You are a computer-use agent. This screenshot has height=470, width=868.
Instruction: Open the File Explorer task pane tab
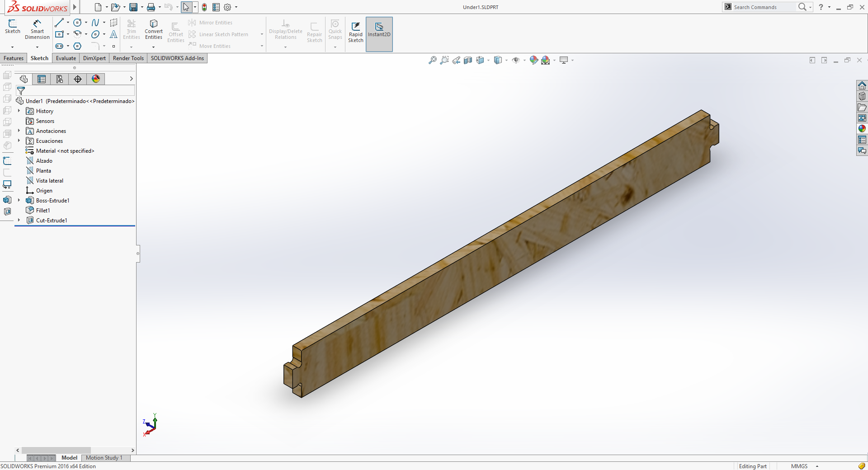(x=862, y=107)
